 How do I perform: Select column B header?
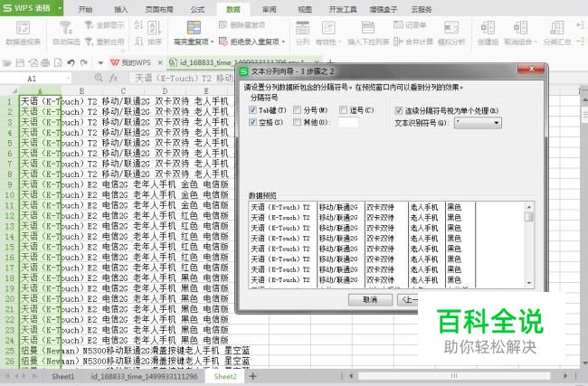(81, 90)
